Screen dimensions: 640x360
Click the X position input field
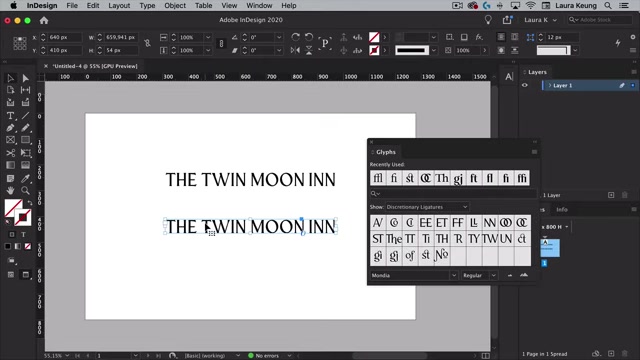64,37
